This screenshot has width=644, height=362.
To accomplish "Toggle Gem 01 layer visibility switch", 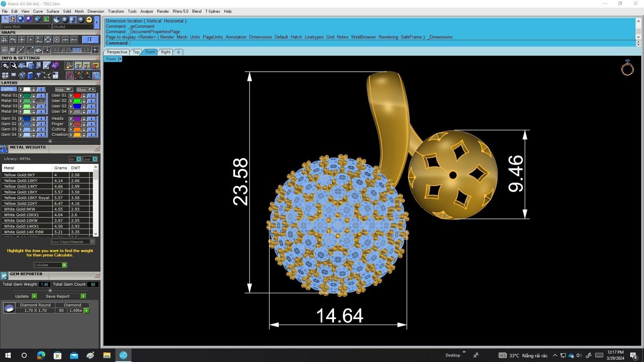I will (x=41, y=118).
